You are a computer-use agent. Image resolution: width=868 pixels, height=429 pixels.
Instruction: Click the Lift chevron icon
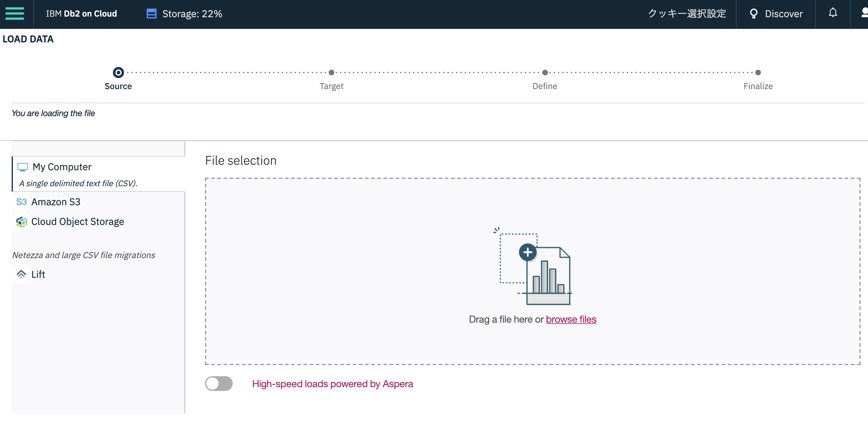(x=21, y=274)
